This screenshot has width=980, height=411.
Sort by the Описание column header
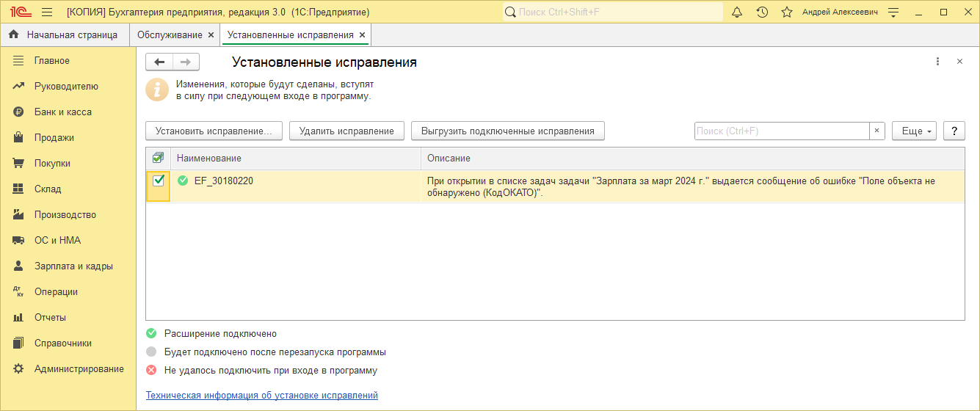pyautogui.click(x=693, y=158)
